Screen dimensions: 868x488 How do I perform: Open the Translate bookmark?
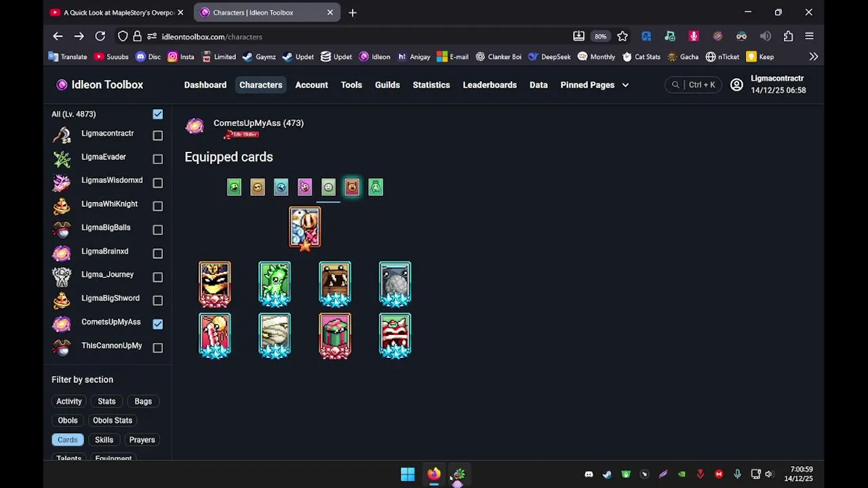[68, 57]
